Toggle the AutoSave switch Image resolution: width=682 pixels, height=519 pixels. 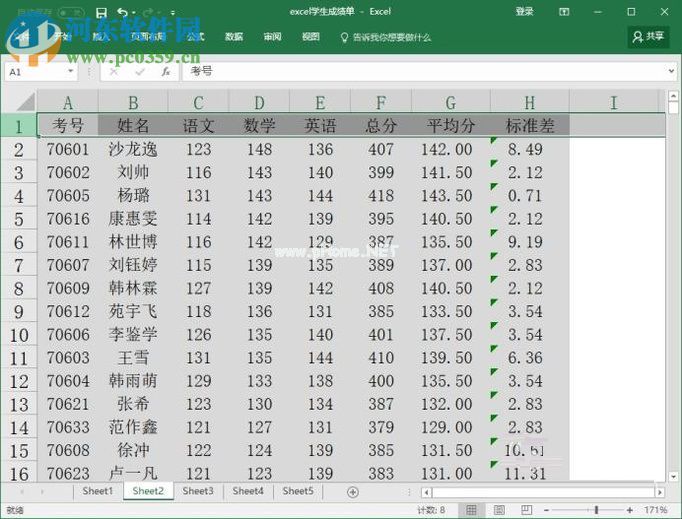tap(71, 13)
